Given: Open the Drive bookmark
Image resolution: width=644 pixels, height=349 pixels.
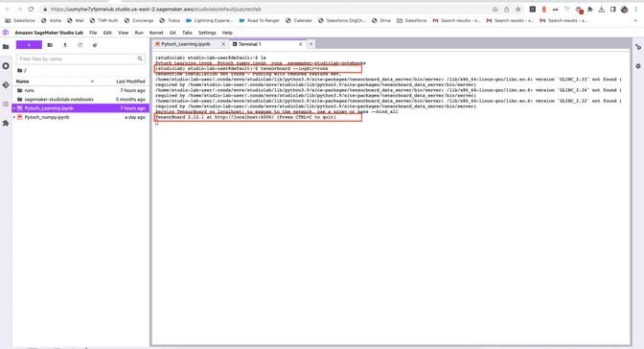Looking at the screenshot, I should click(381, 20).
